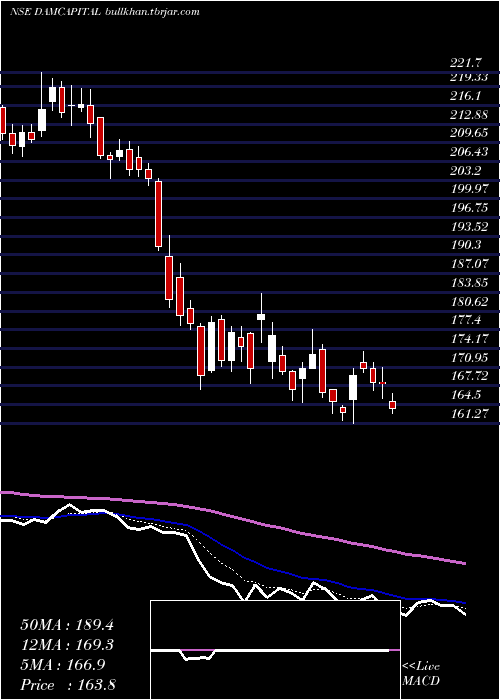500x700 pixels.
Task: Click the white gap-up candle near 180
Action: [261, 317]
